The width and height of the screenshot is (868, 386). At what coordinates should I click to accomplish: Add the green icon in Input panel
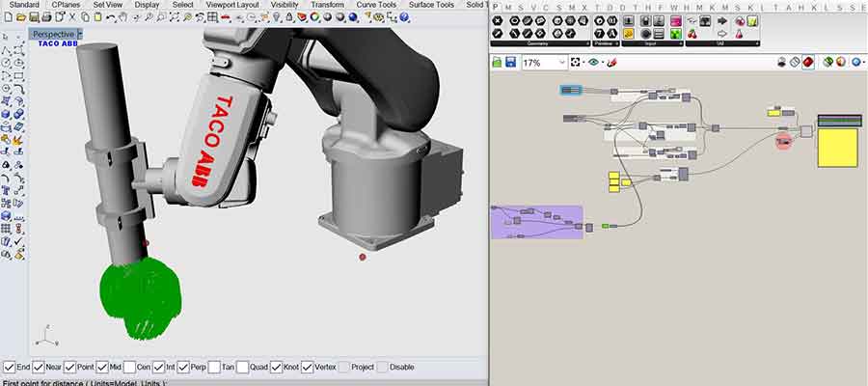coord(676,34)
